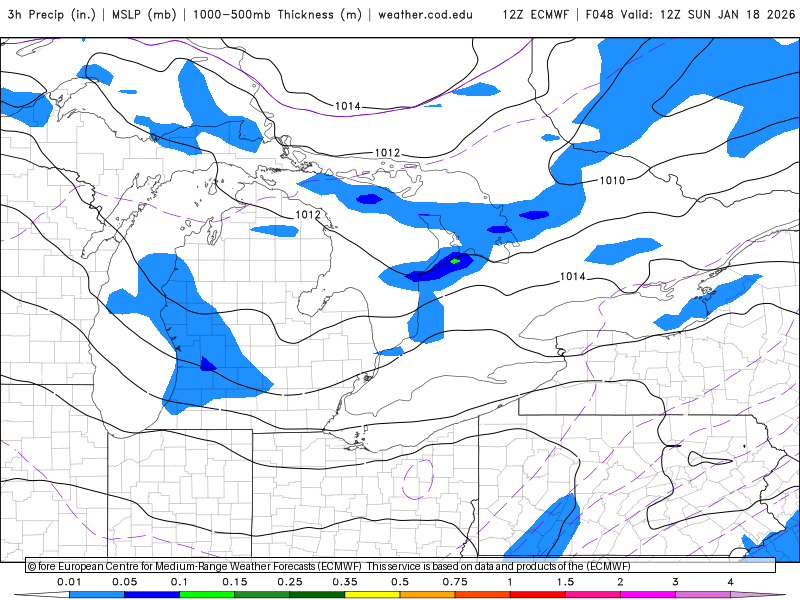Pick the yellow 0.35–0.5 legend swatch

(372, 595)
